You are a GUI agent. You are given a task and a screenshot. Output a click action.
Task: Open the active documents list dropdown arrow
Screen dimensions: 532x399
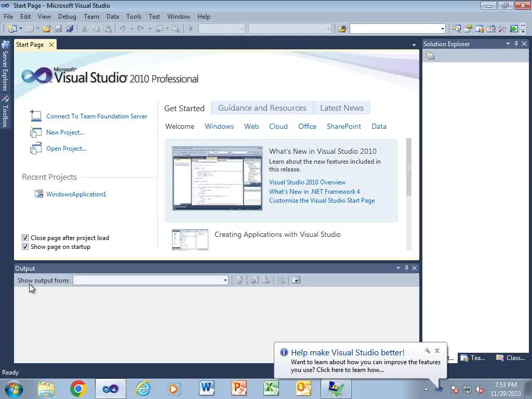click(414, 45)
